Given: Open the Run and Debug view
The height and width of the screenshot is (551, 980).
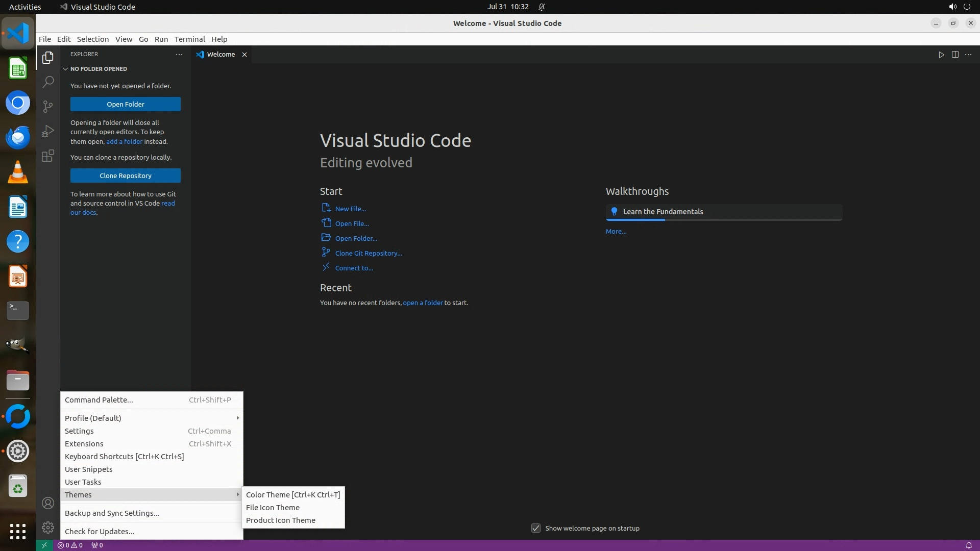Looking at the screenshot, I should [48, 131].
